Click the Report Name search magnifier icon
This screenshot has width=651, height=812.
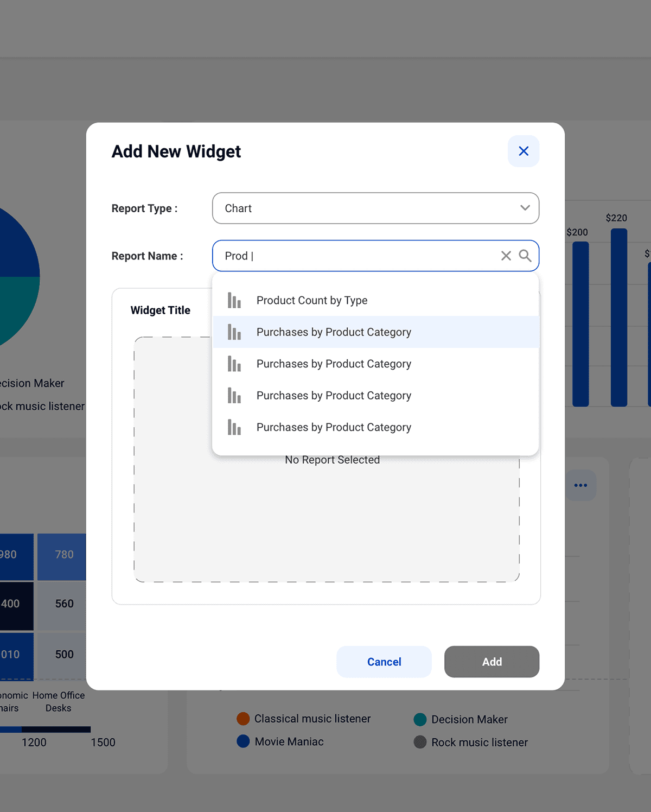pos(525,256)
